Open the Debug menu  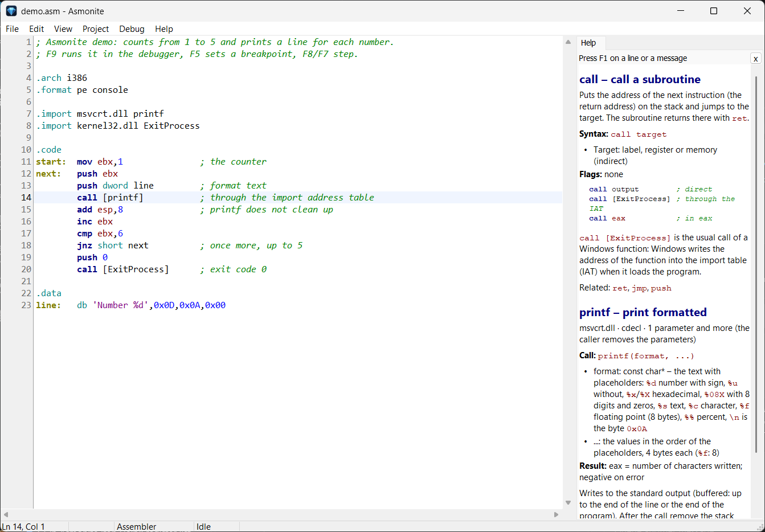tap(132, 29)
